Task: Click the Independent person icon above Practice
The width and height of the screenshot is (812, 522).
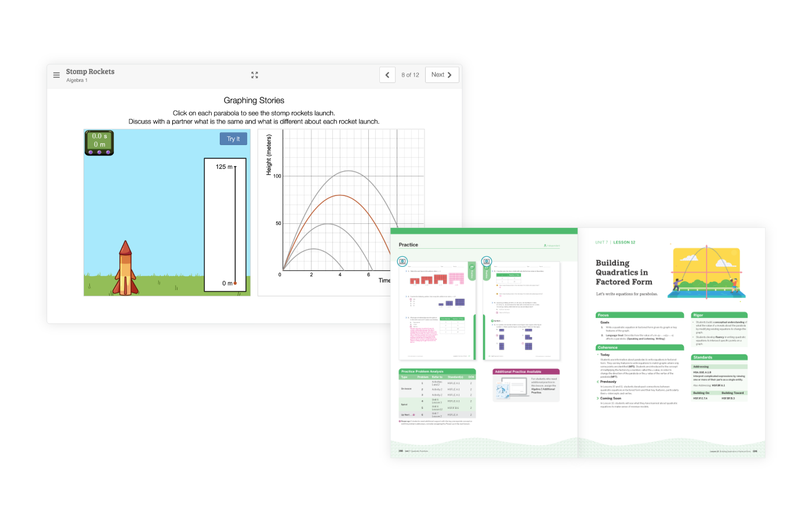Action: click(546, 245)
